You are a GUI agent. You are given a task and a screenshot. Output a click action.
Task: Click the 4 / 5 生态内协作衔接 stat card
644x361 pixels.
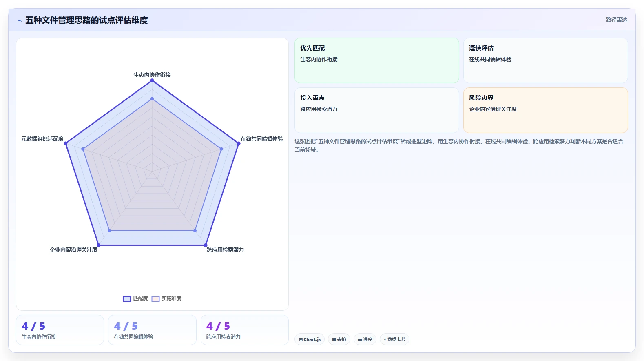[60, 330]
